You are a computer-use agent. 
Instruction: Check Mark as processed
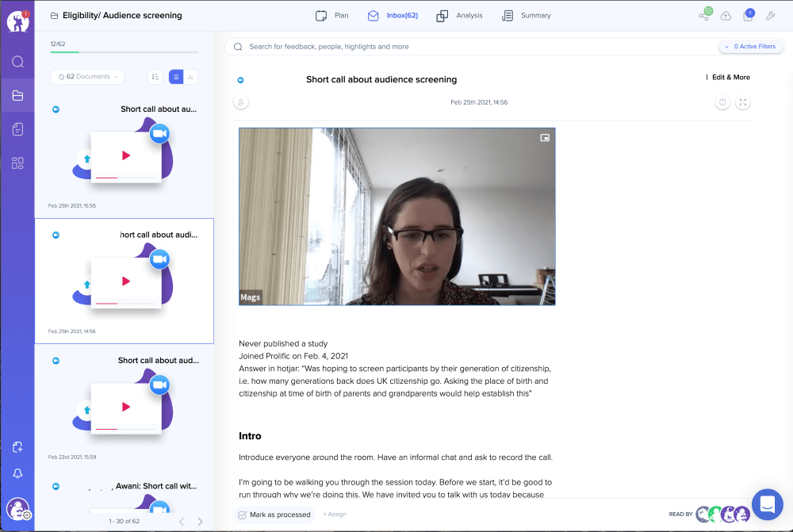(274, 515)
